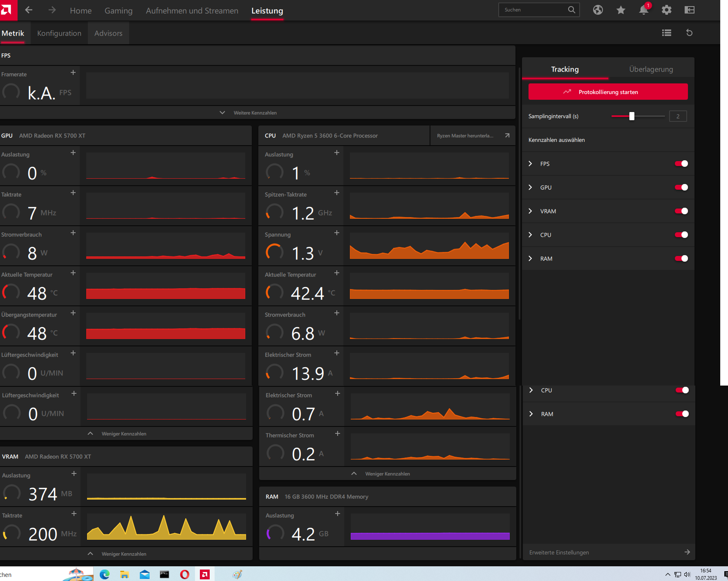Click the plus for Thermischer Strom
The height and width of the screenshot is (581, 728).
338,433
